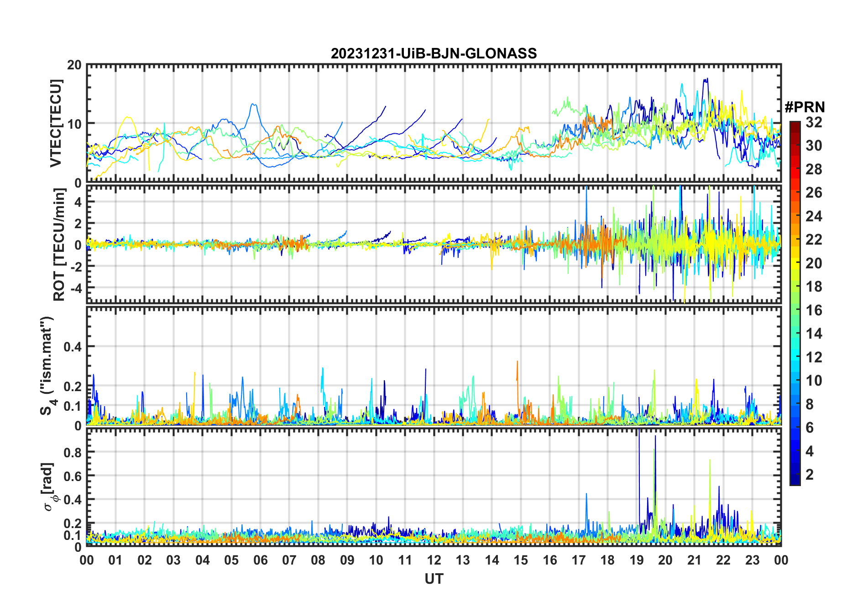Click the plot title 20231231-UiB-BJN-GLONASS
The height and width of the screenshot is (607, 868).
point(434,53)
